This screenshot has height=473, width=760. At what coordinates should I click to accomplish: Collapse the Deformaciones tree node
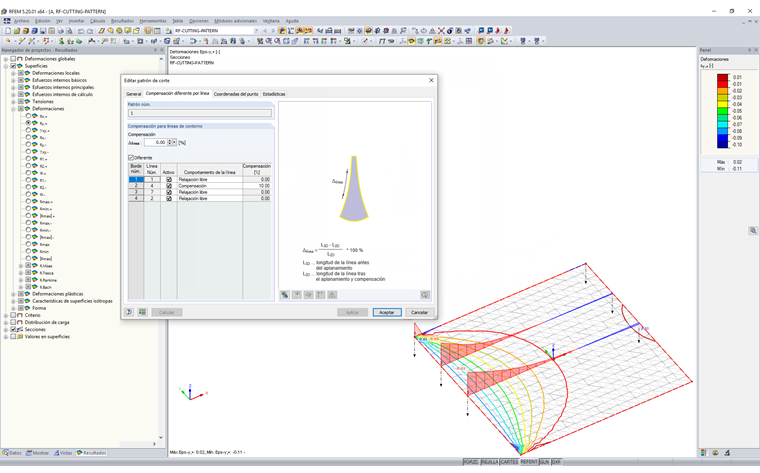pyautogui.click(x=13, y=109)
